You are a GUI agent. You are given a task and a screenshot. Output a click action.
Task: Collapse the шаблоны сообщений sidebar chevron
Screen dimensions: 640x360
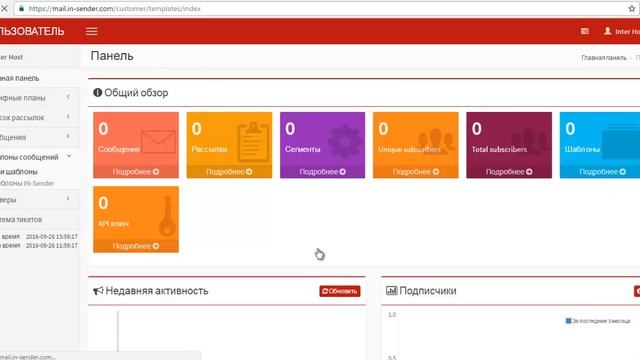click(69, 156)
